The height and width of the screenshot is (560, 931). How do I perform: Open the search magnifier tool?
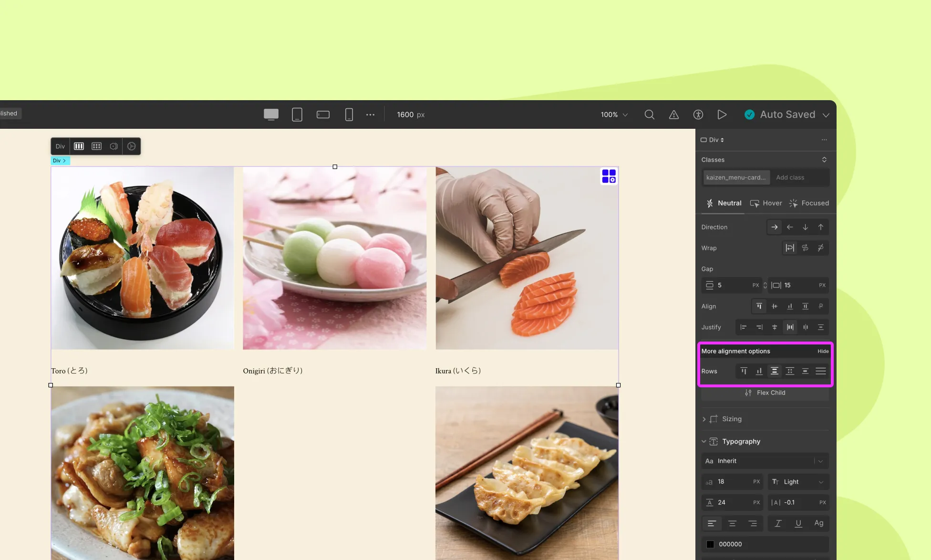tap(649, 114)
